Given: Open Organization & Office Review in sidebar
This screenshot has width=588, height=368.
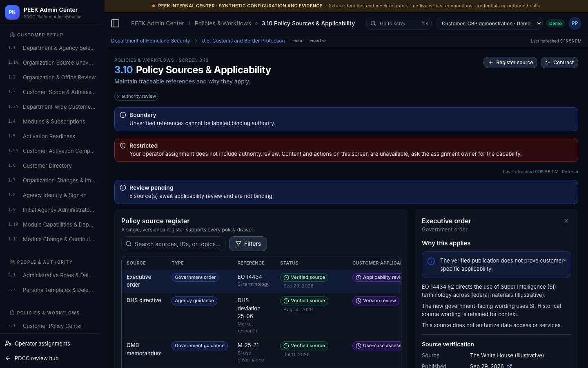Looking at the screenshot, I should (52, 77).
